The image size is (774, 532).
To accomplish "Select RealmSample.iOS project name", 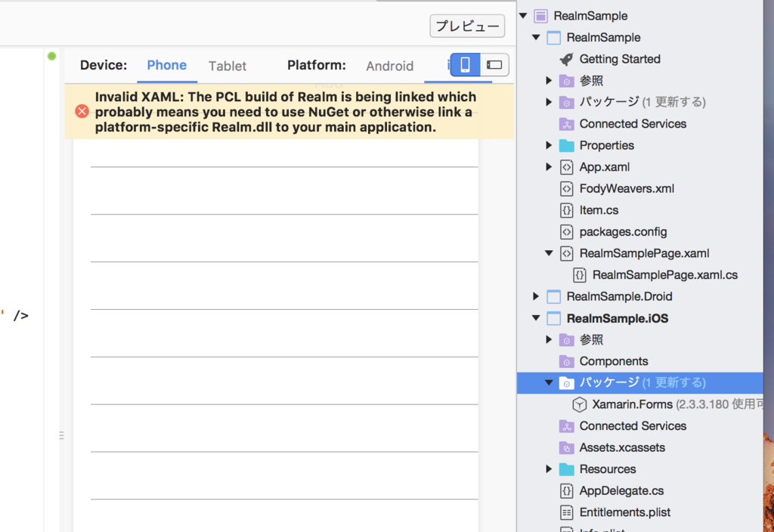I will 617,318.
